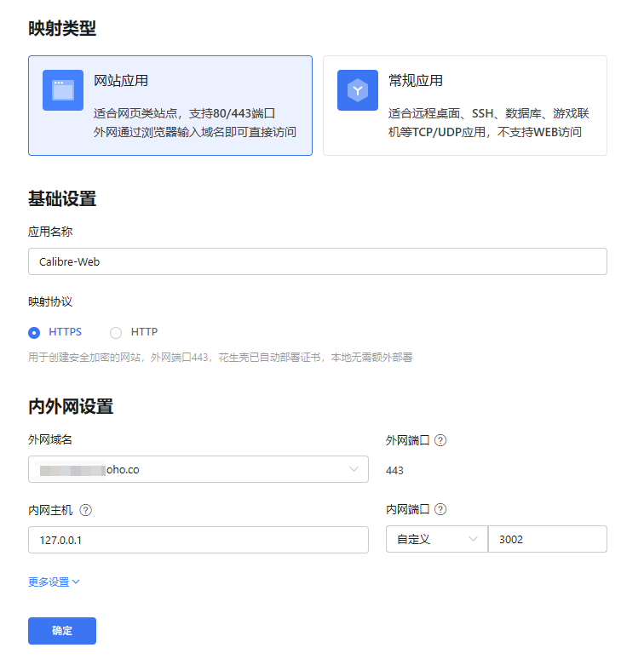Click the 基础设置 heading
Viewport: 644px width, 665px height.
[62, 199]
